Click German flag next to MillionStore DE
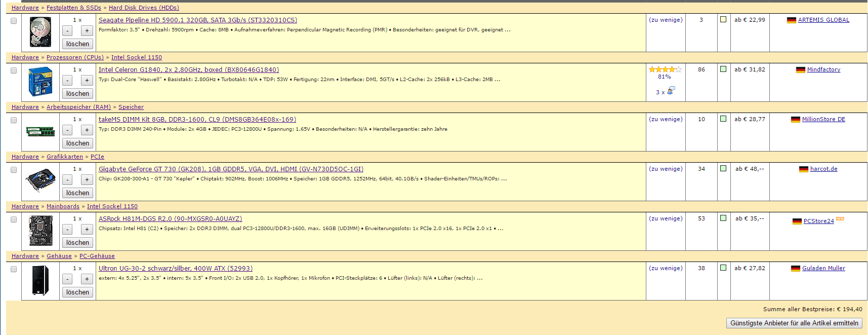This screenshot has height=335, width=868. coord(796,120)
